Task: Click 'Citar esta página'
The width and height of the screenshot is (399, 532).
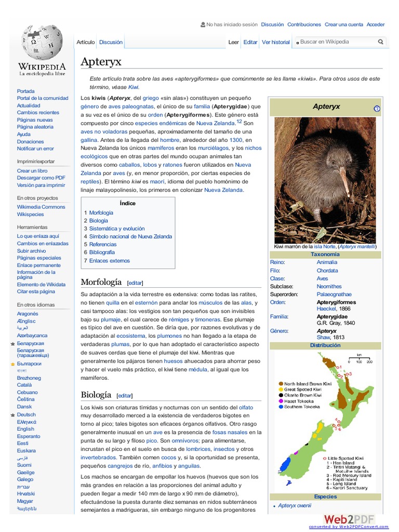Action: (36, 291)
